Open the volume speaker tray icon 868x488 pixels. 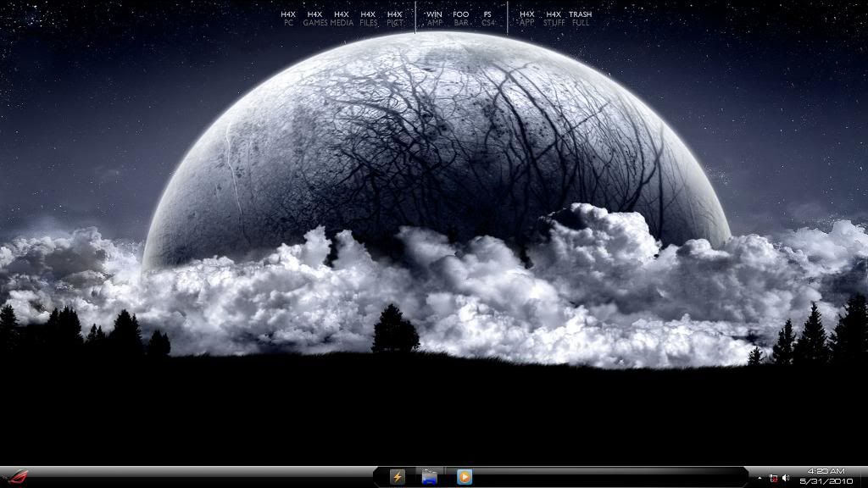786,478
